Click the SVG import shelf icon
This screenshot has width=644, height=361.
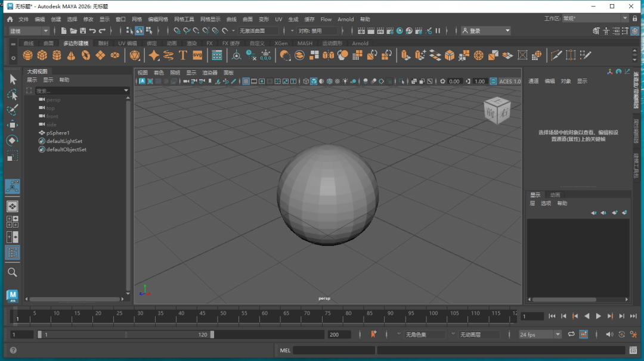(197, 55)
